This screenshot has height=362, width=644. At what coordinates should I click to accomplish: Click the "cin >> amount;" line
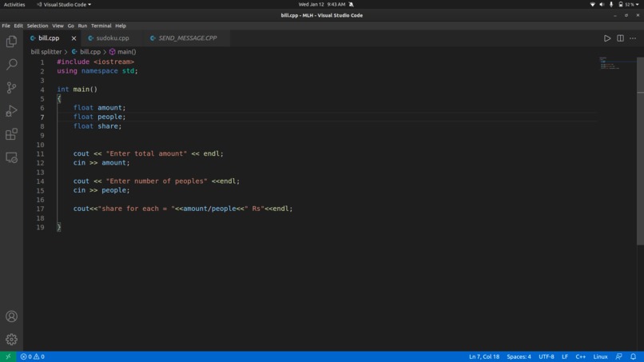(x=101, y=163)
